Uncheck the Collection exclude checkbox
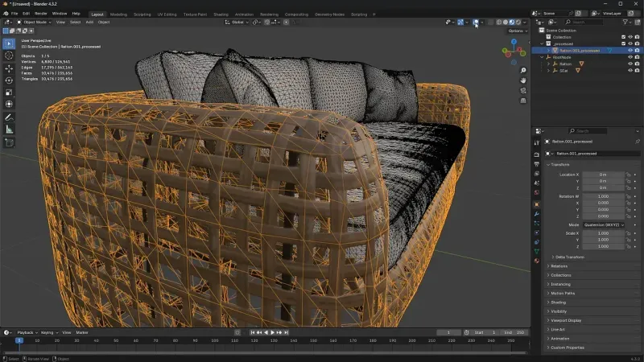 [622, 36]
